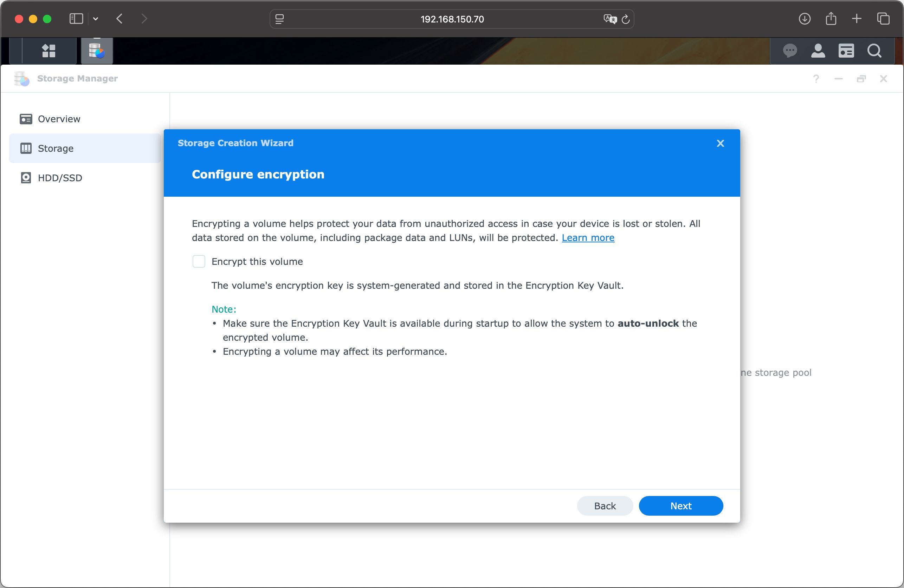904x588 pixels.
Task: Click the Storage Manager taskbar icon
Action: pos(97,51)
